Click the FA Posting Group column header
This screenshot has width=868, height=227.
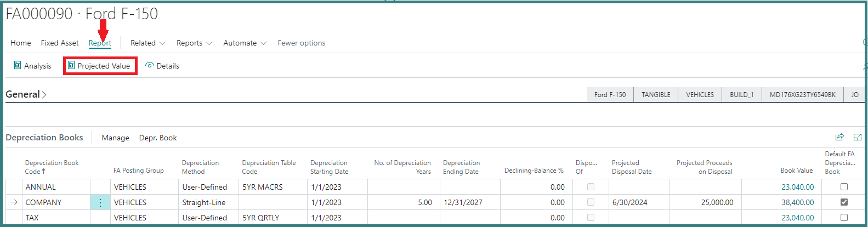(139, 171)
